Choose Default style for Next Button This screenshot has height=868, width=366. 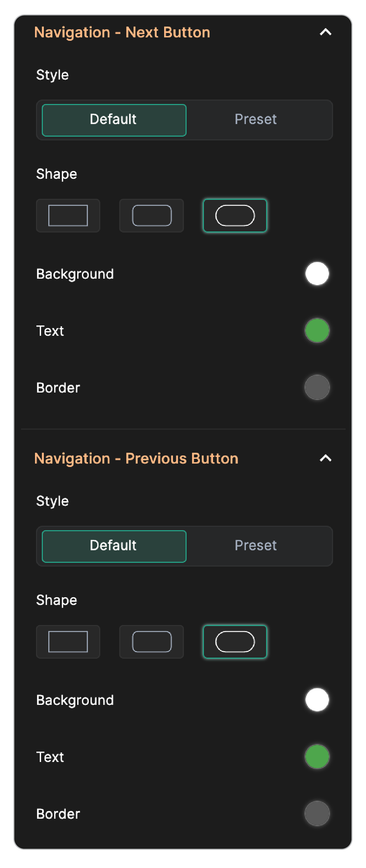(x=114, y=120)
